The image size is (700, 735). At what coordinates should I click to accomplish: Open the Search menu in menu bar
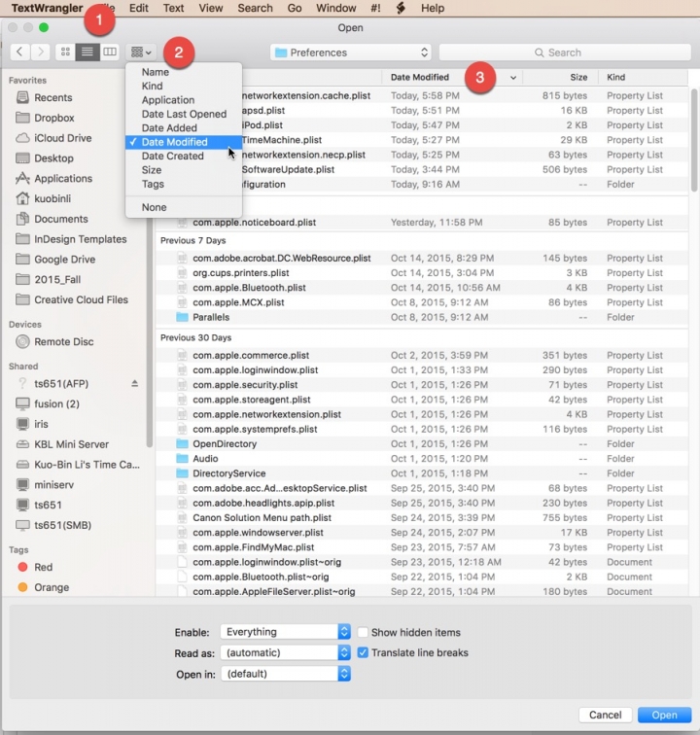pyautogui.click(x=255, y=8)
